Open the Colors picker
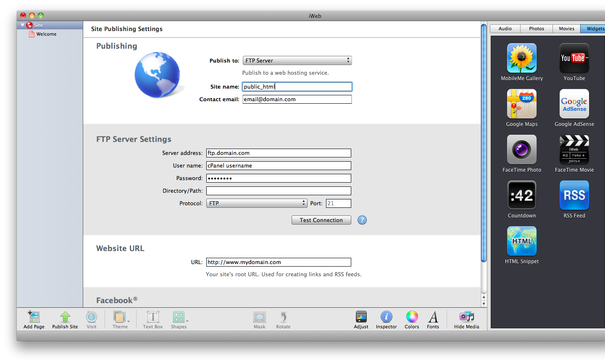This screenshot has width=605, height=364. tap(412, 317)
